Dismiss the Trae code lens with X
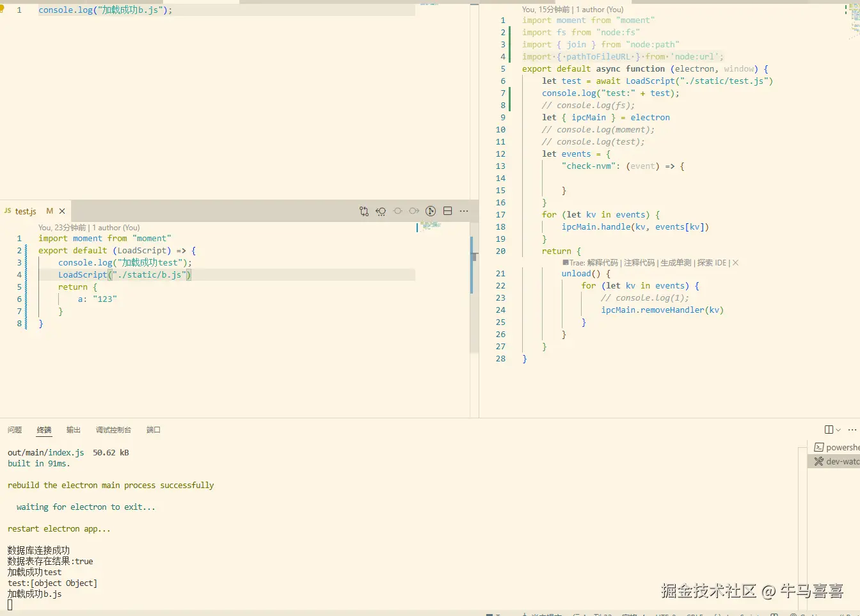 tap(736, 263)
